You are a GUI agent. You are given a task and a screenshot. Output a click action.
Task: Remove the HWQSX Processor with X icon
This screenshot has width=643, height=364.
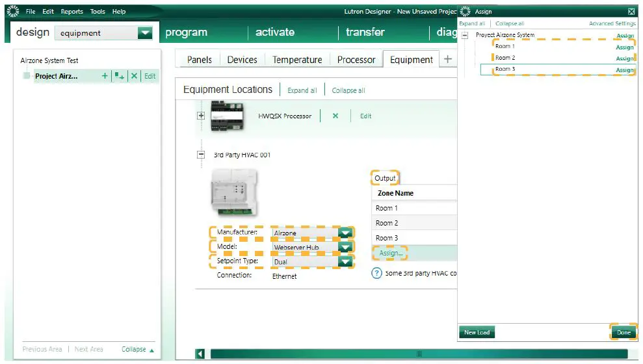tap(335, 116)
